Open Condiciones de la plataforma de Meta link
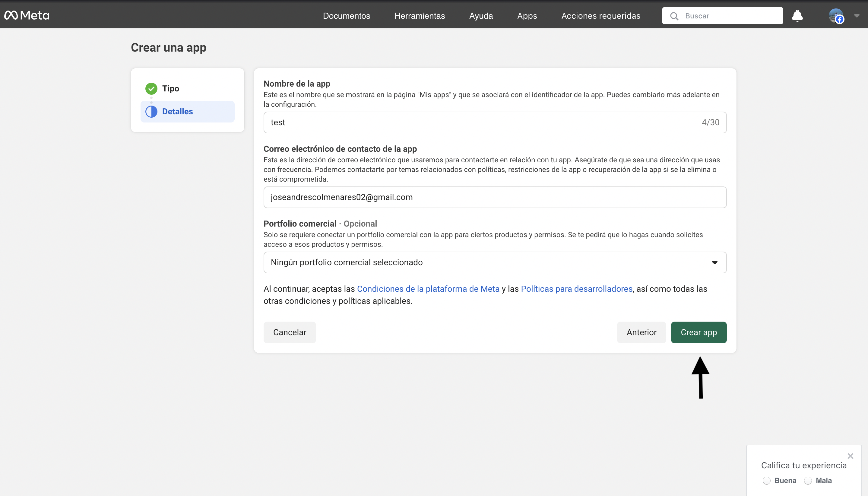The image size is (868, 496). tap(428, 289)
